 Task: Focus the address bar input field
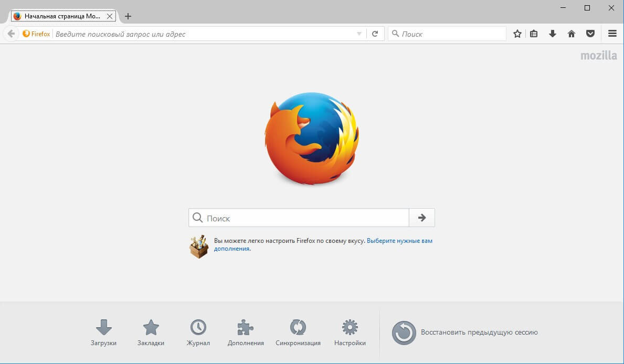(204, 34)
